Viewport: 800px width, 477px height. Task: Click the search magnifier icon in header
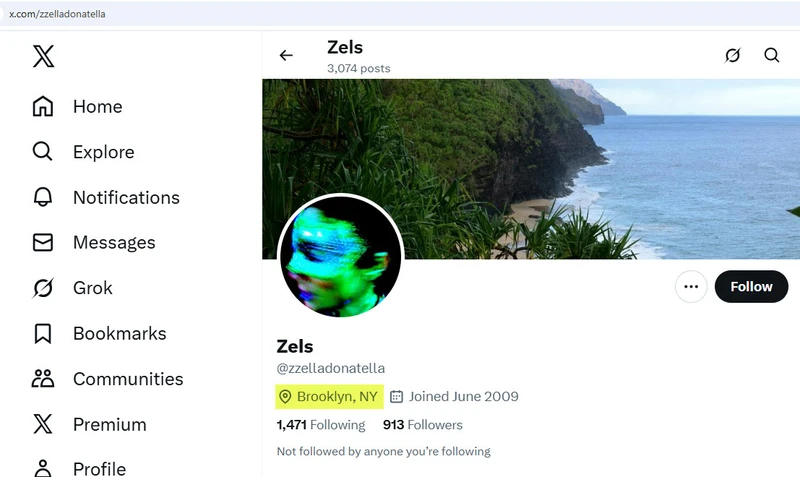click(x=772, y=56)
